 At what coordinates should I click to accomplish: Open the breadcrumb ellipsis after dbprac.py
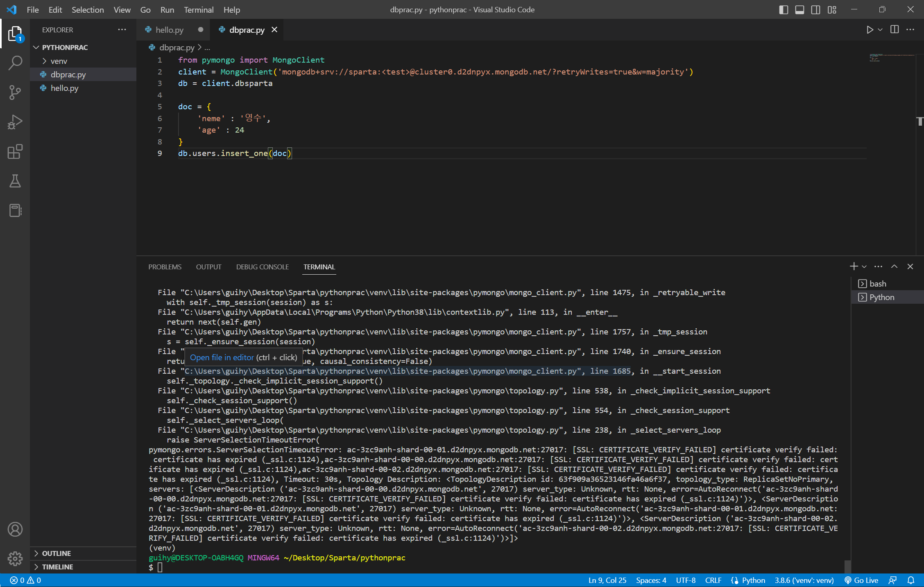click(x=207, y=48)
